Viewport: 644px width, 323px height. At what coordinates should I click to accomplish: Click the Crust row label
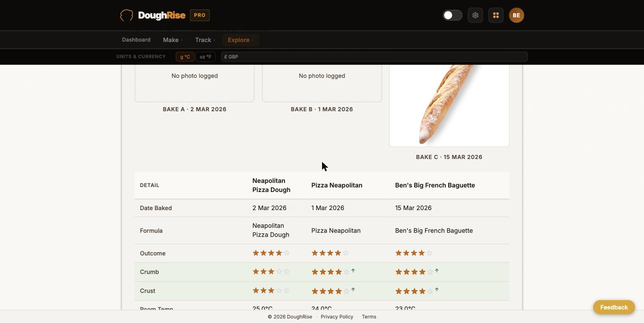[x=148, y=291]
